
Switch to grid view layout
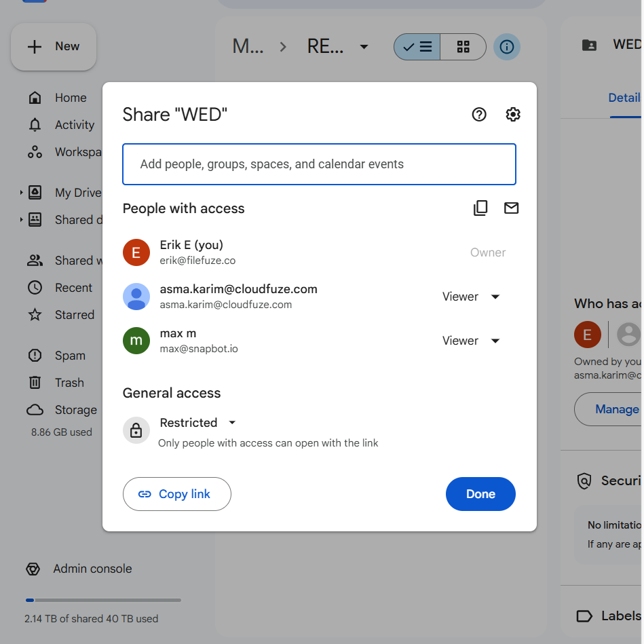(463, 46)
